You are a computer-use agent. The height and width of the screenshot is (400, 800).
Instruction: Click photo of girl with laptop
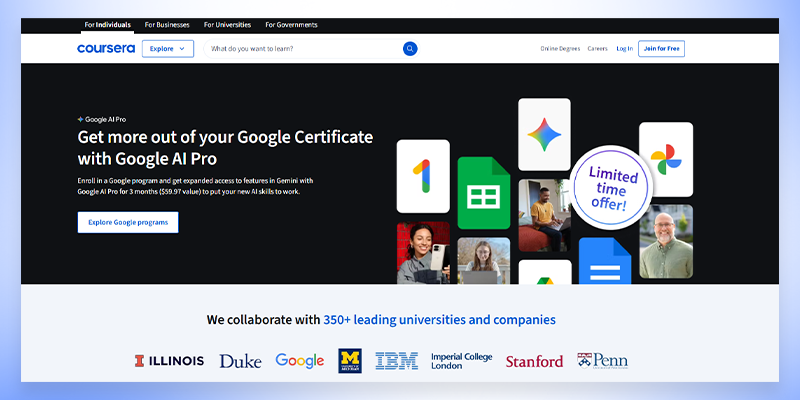pos(484,260)
